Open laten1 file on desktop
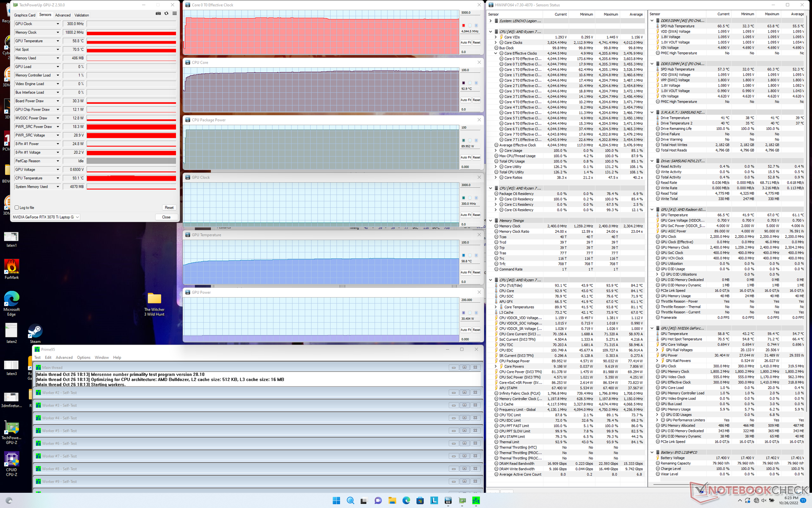The width and height of the screenshot is (812, 508). (11, 239)
